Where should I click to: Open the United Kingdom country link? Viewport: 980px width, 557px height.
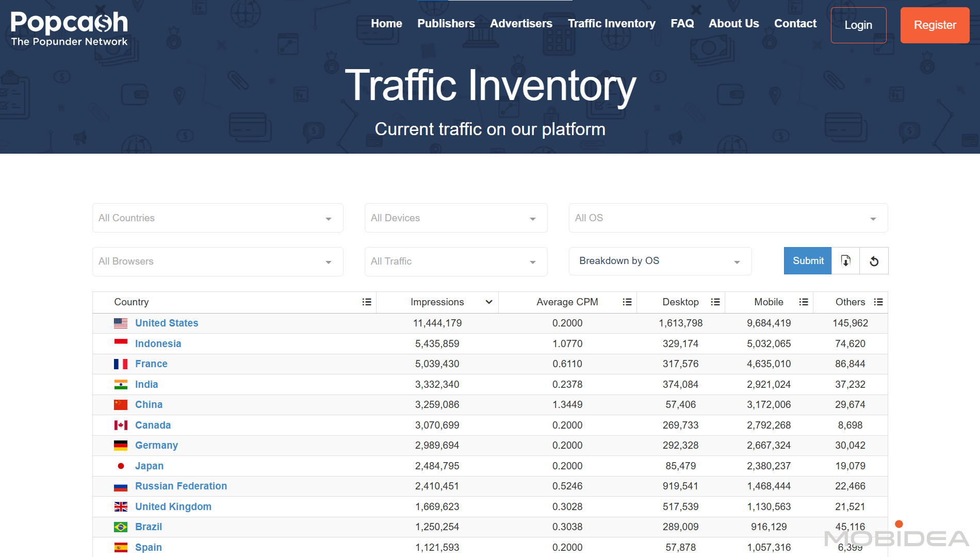click(x=173, y=506)
